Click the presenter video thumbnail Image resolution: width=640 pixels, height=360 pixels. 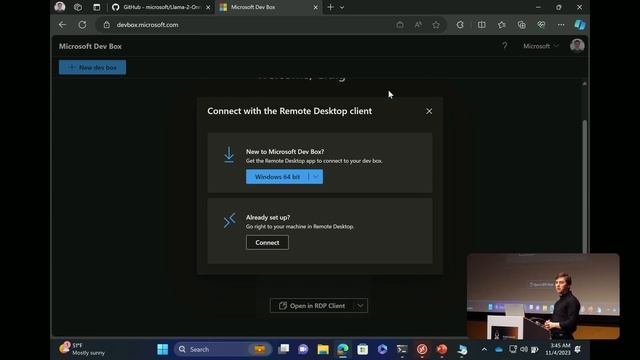click(x=543, y=296)
